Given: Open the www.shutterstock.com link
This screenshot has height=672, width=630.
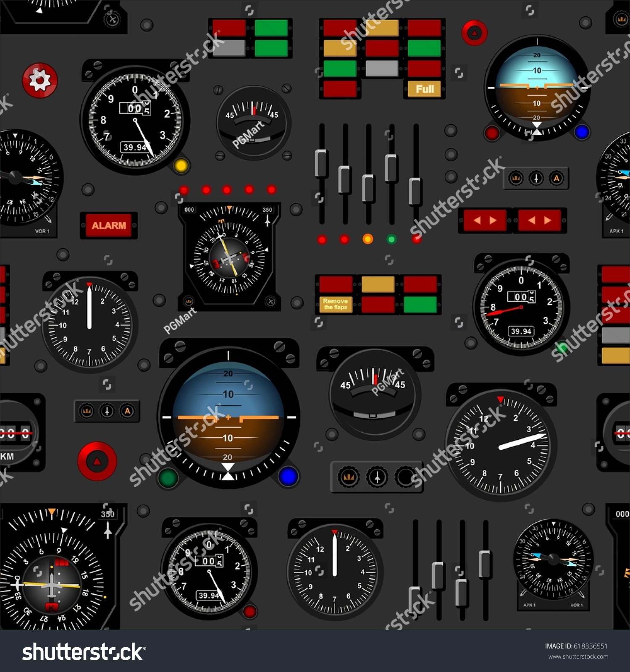Looking at the screenshot, I should pos(578,656).
